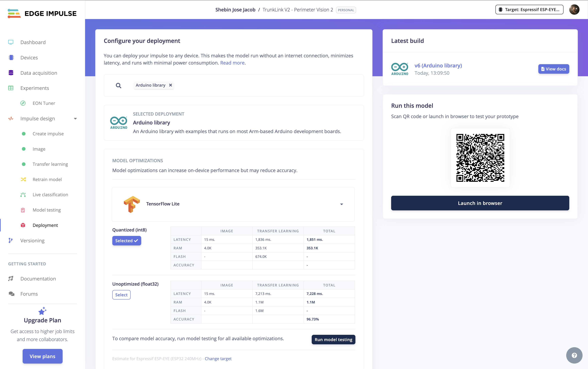This screenshot has width=588, height=369.
Task: Open Live classification using its icon
Action: pos(23,195)
